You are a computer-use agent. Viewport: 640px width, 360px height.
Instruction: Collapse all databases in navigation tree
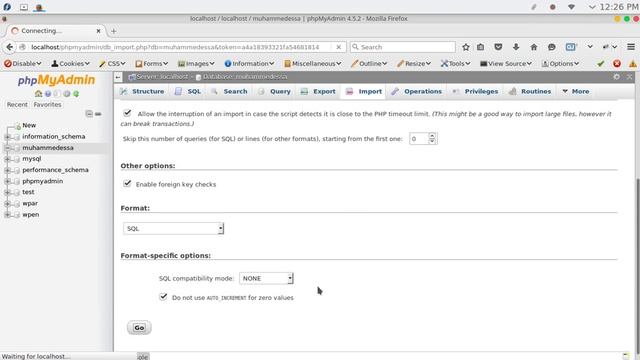click(89, 114)
